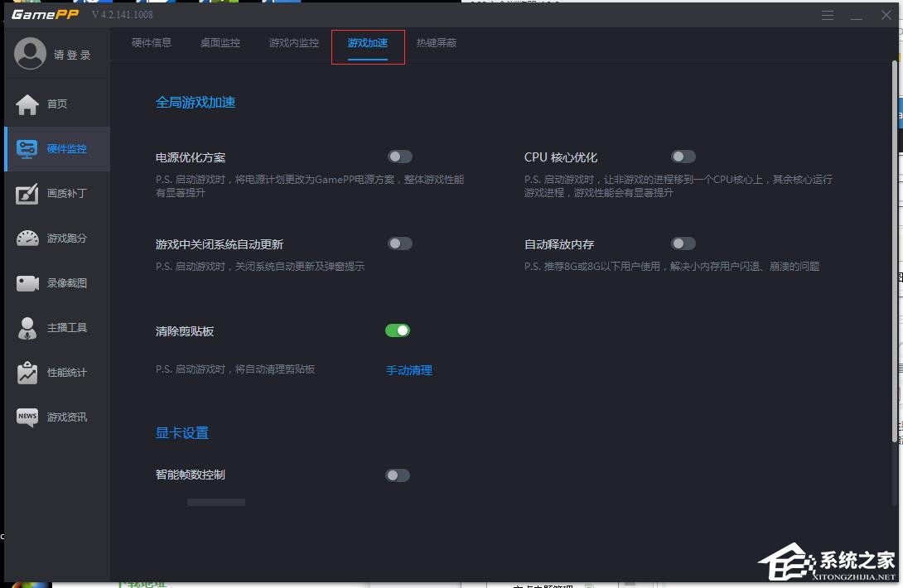Click the hamburger menu icon top right
903x588 pixels.
828,14
